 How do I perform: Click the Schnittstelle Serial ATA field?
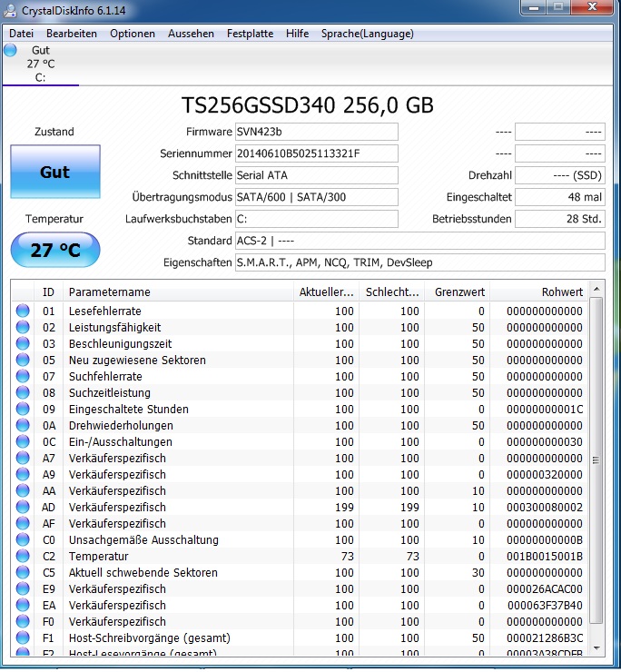pyautogui.click(x=316, y=175)
